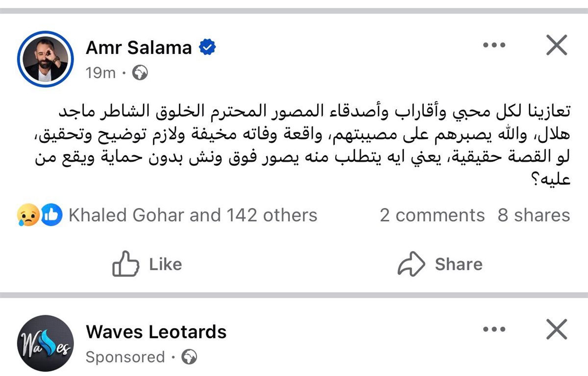Click the sad reaction emoji icon
The width and height of the screenshot is (588, 376).
coord(27,215)
